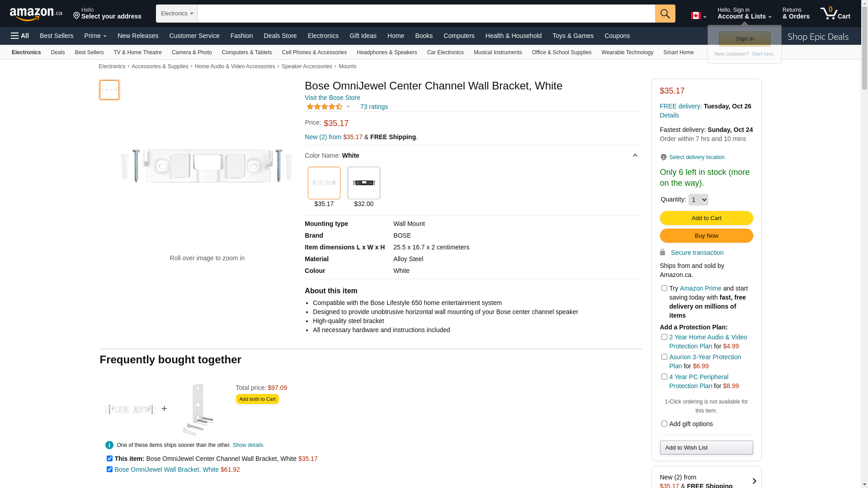The image size is (868, 488).
Task: Collapse the Color Name section chevron
Action: [x=635, y=155]
